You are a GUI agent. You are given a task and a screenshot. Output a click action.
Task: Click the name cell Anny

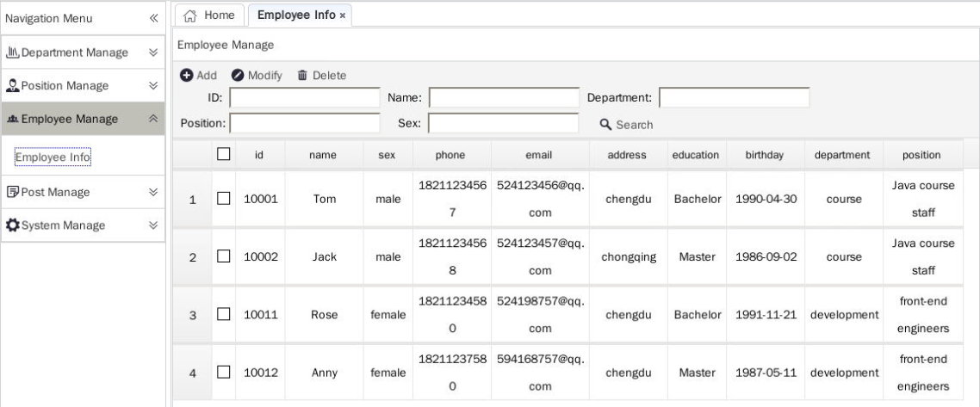[325, 373]
